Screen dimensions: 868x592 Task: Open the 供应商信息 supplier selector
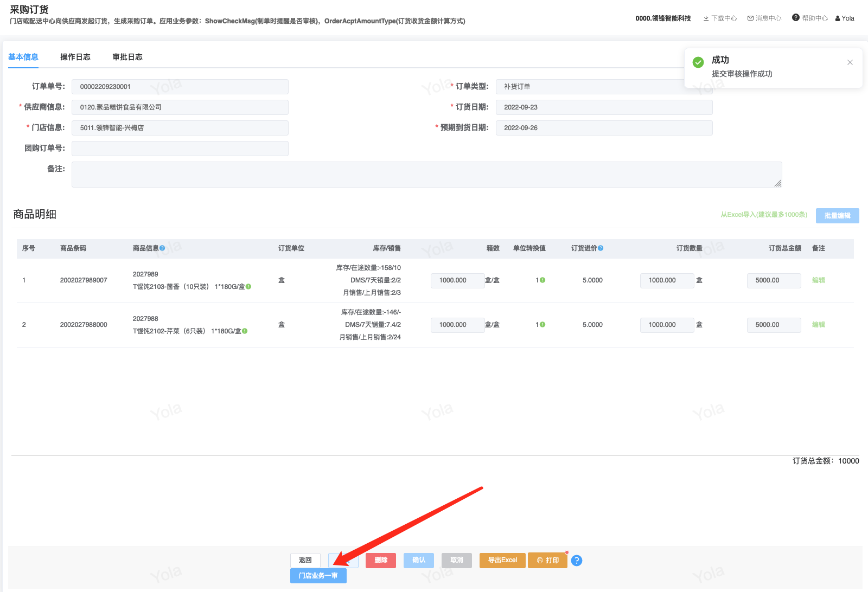[x=180, y=107]
